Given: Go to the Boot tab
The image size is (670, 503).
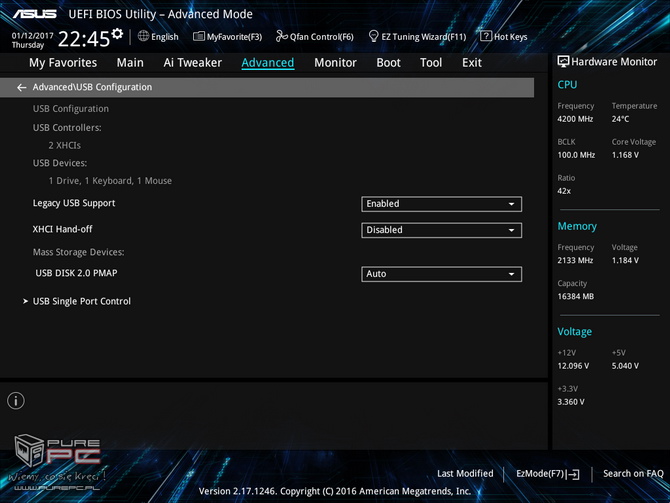Looking at the screenshot, I should coord(388,63).
